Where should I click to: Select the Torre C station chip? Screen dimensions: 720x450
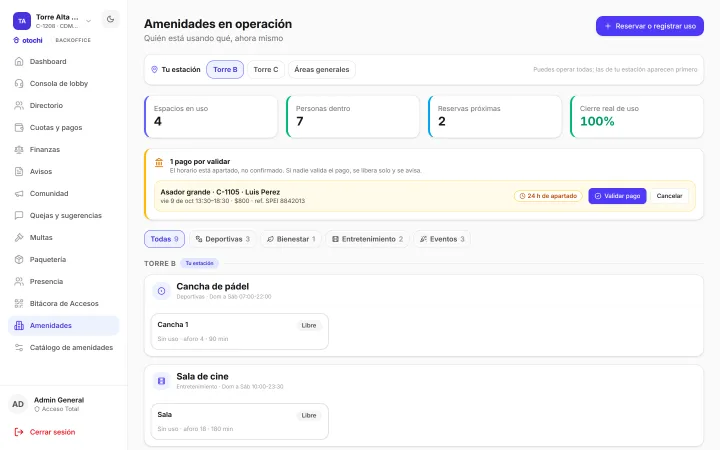click(266, 70)
